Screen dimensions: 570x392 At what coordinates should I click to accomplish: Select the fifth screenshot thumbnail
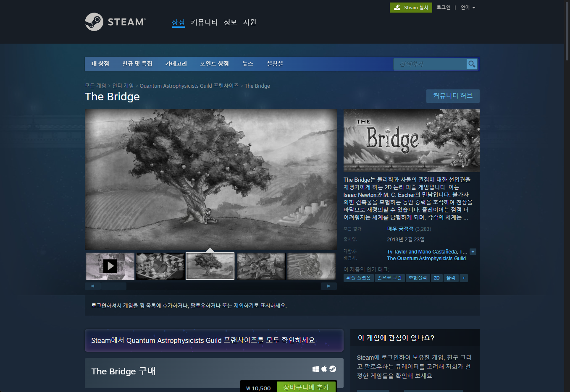311,266
